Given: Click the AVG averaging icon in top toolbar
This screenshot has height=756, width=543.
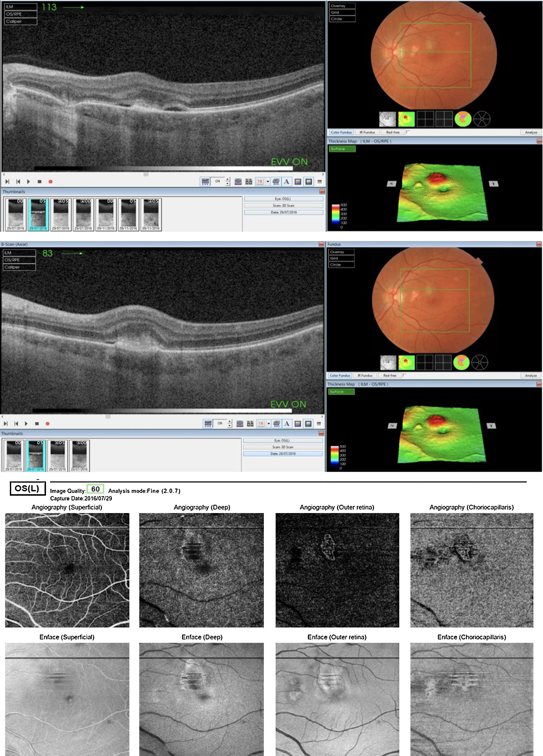Looking at the screenshot, I should [x=276, y=182].
